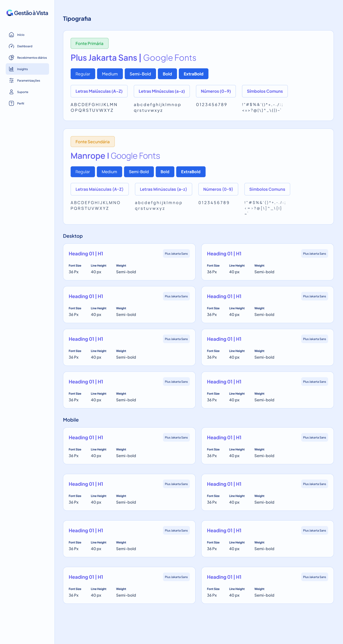Select Símbolos Comuns in Fonte Primária card

[x=265, y=91]
